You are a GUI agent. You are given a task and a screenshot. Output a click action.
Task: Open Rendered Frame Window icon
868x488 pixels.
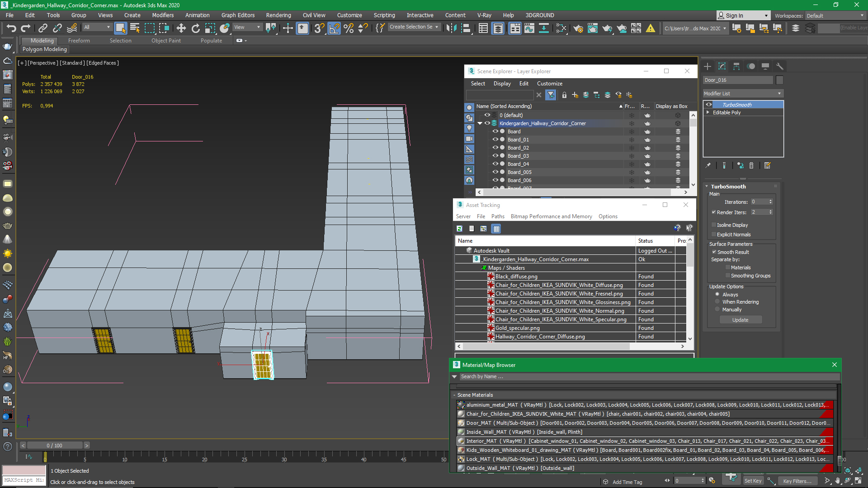pyautogui.click(x=592, y=28)
